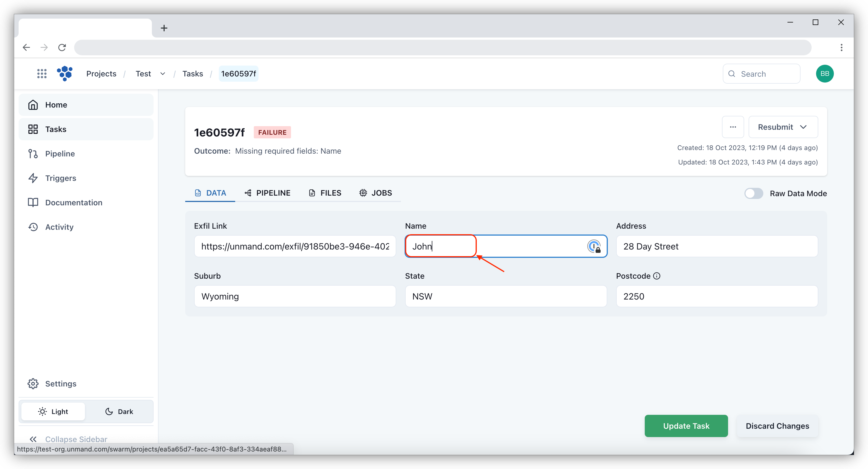868x469 pixels.
Task: Switch to Light mode
Action: pyautogui.click(x=53, y=411)
